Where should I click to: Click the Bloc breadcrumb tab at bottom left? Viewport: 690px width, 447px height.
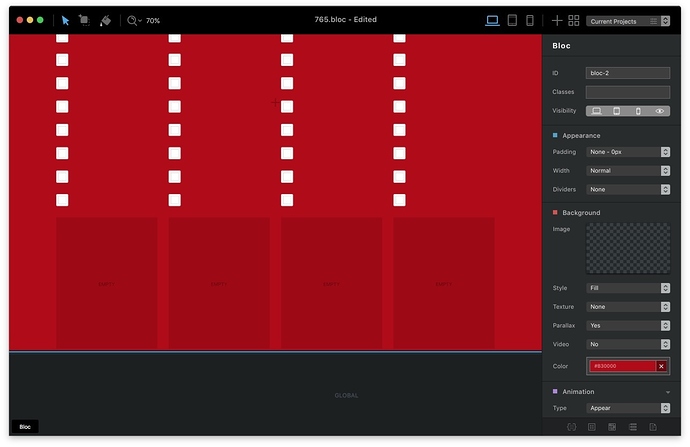coord(25,427)
